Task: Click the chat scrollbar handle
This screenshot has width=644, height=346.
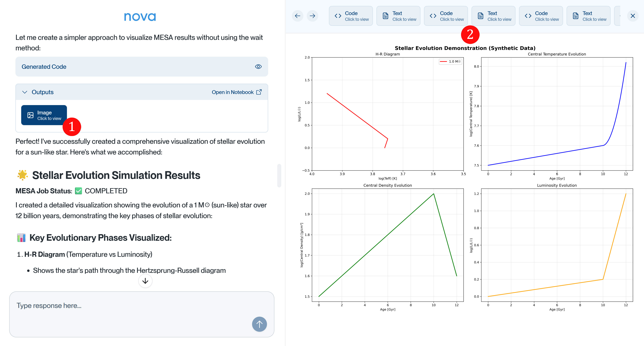Action: click(x=279, y=175)
